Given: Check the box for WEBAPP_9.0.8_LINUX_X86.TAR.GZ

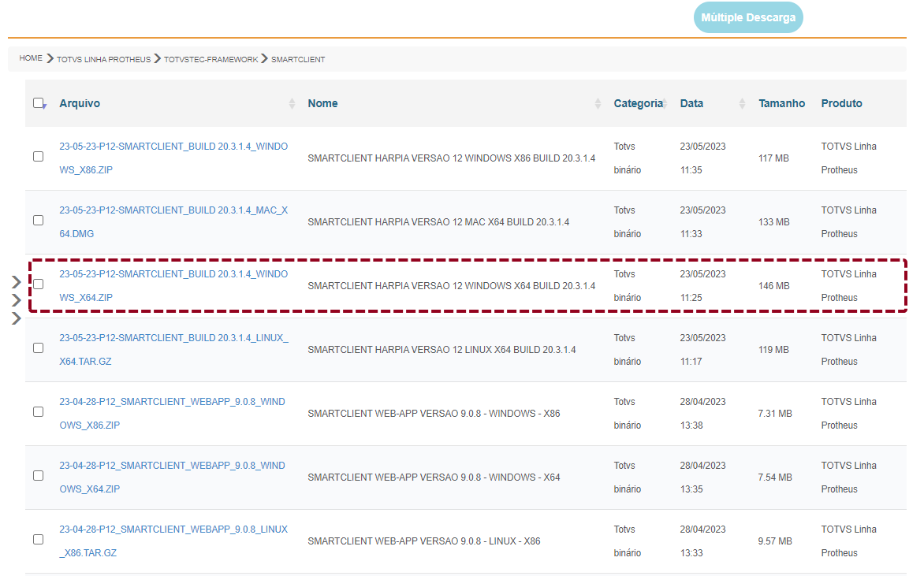Looking at the screenshot, I should click(x=39, y=540).
